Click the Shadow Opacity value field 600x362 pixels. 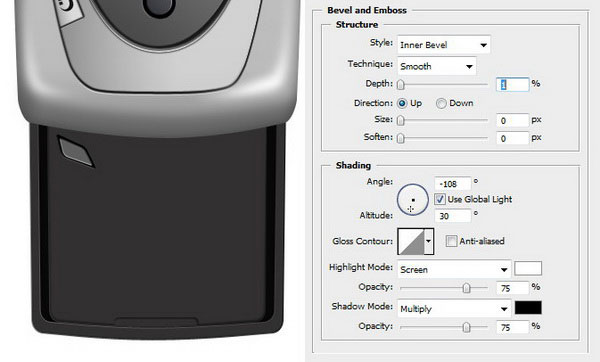pyautogui.click(x=513, y=327)
